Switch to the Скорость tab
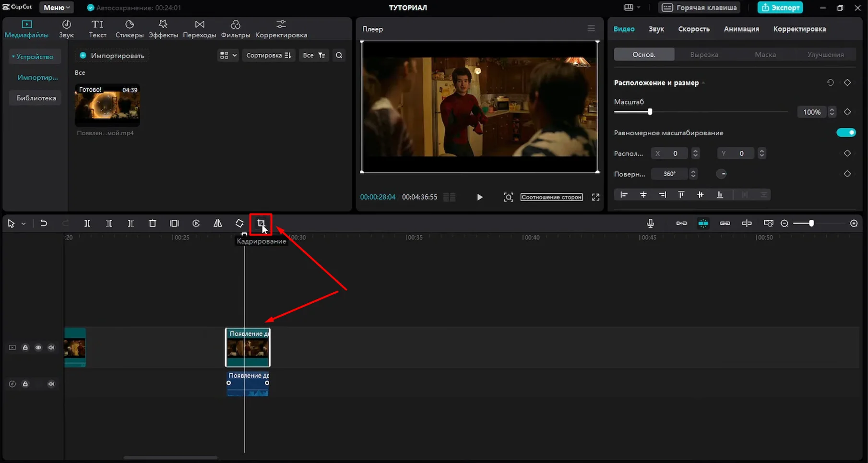The height and width of the screenshot is (463, 868). click(693, 29)
